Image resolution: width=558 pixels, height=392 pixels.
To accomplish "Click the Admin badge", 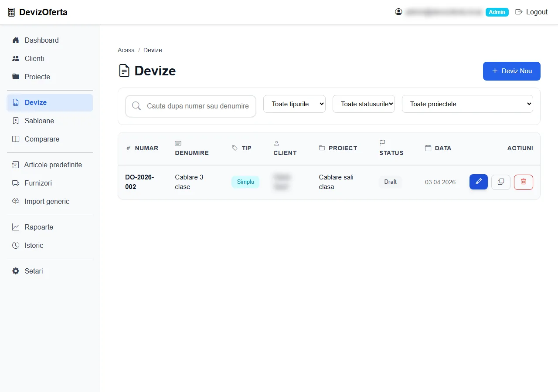I will [x=497, y=12].
